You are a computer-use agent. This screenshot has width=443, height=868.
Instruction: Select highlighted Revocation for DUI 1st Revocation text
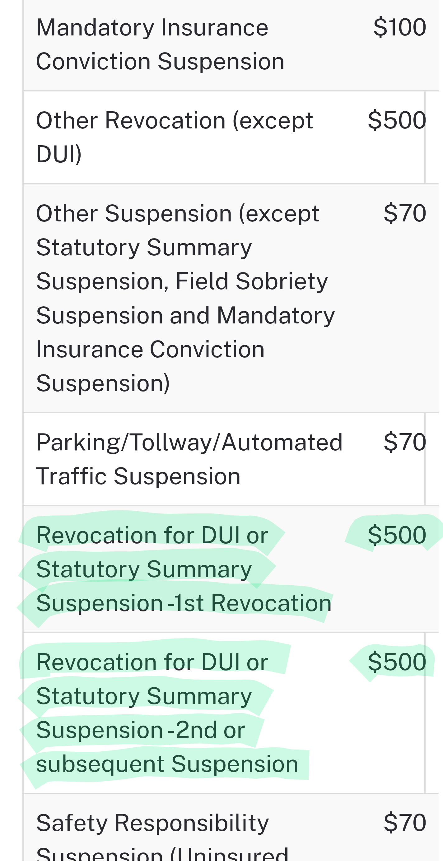pyautogui.click(x=184, y=569)
